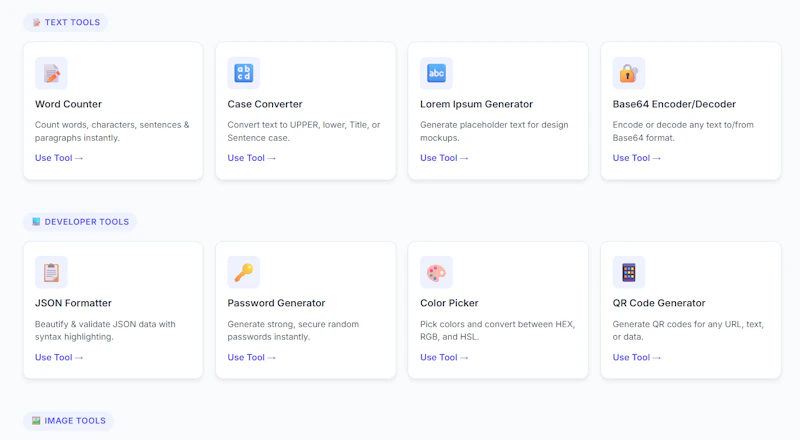Open Use Tool link under JSON Formatter
The width and height of the screenshot is (800, 440).
(59, 357)
